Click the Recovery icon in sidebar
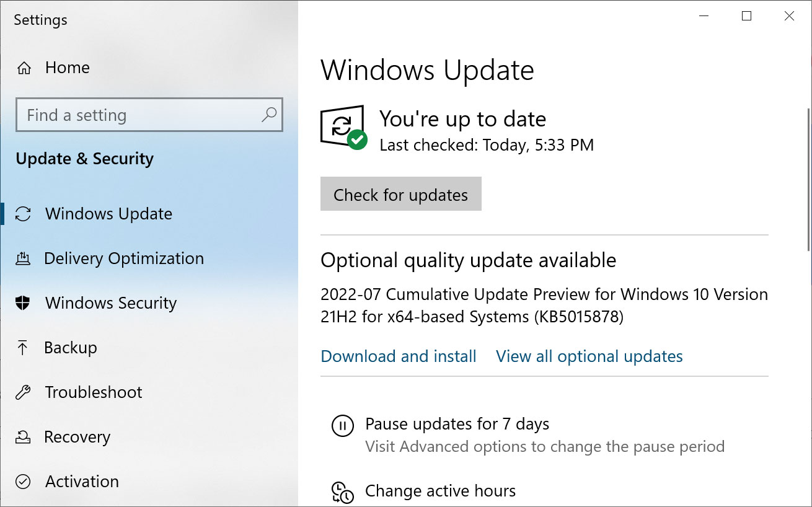Viewport: 812px width, 507px height. (23, 437)
